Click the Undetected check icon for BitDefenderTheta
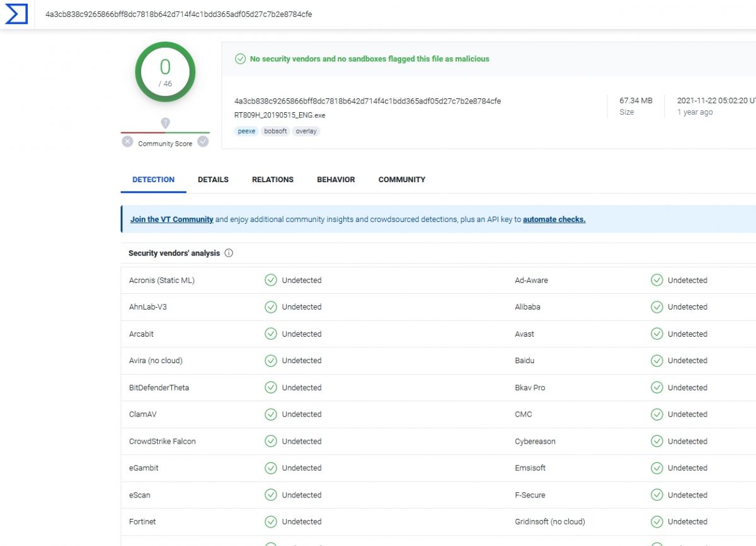Screen dimensions: 756x546 click(x=271, y=388)
